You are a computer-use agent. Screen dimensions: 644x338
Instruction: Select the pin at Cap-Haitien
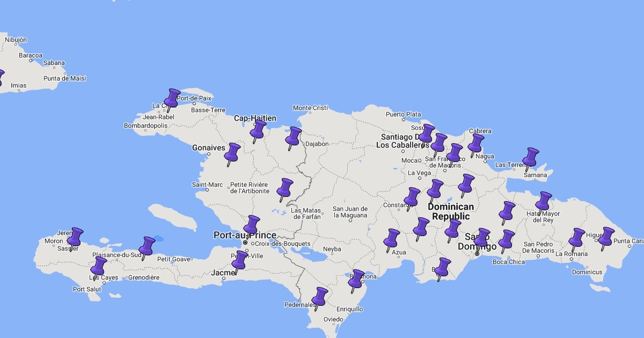[259, 130]
